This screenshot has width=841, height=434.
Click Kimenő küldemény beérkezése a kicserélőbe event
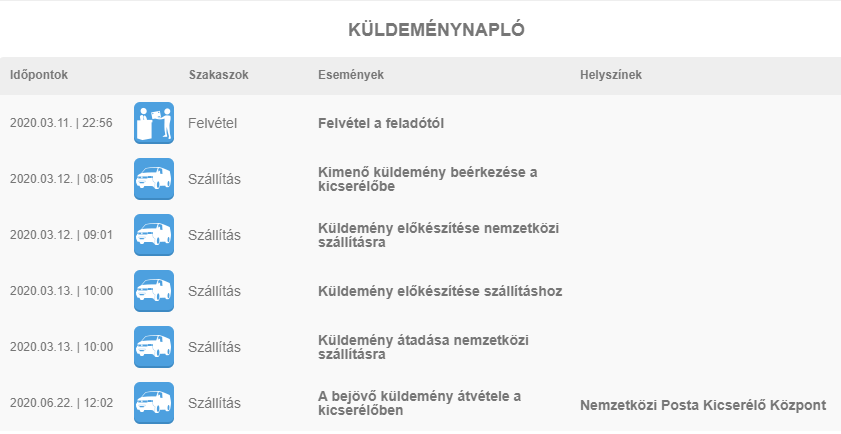tap(427, 179)
